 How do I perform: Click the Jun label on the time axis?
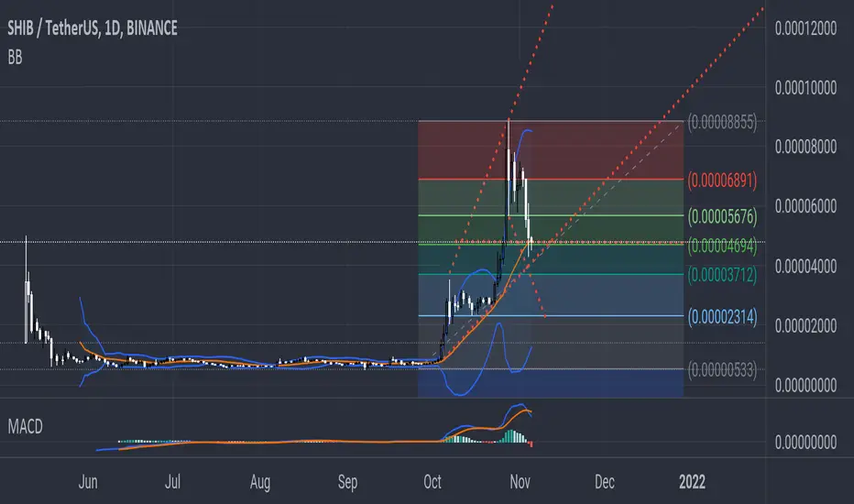pyautogui.click(x=88, y=482)
